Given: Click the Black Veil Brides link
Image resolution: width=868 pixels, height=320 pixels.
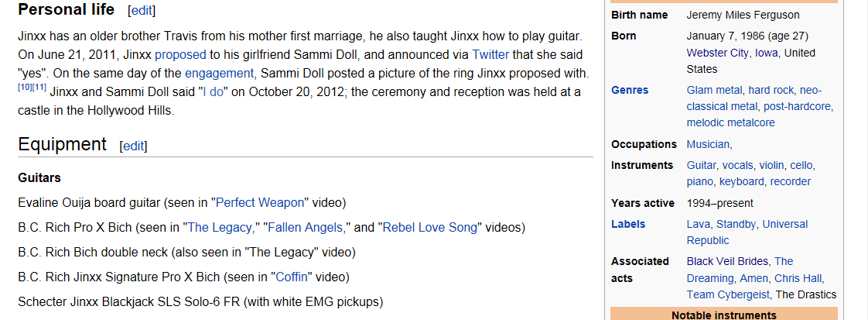Looking at the screenshot, I should [x=727, y=261].
